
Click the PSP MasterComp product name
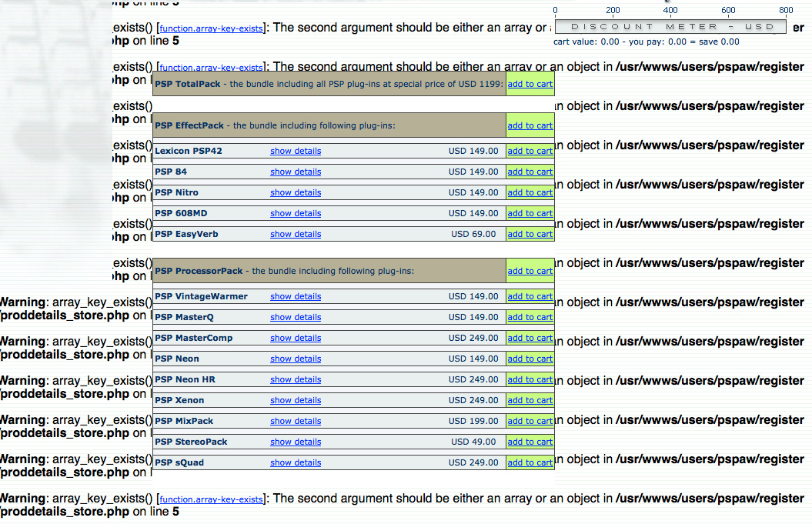[194, 338]
